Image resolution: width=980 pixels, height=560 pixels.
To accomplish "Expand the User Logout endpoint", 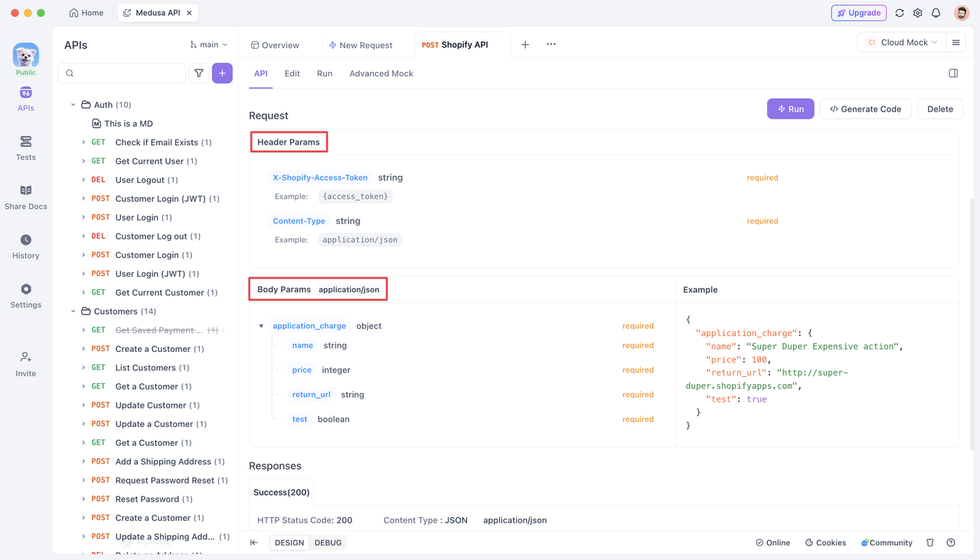I will pyautogui.click(x=83, y=180).
